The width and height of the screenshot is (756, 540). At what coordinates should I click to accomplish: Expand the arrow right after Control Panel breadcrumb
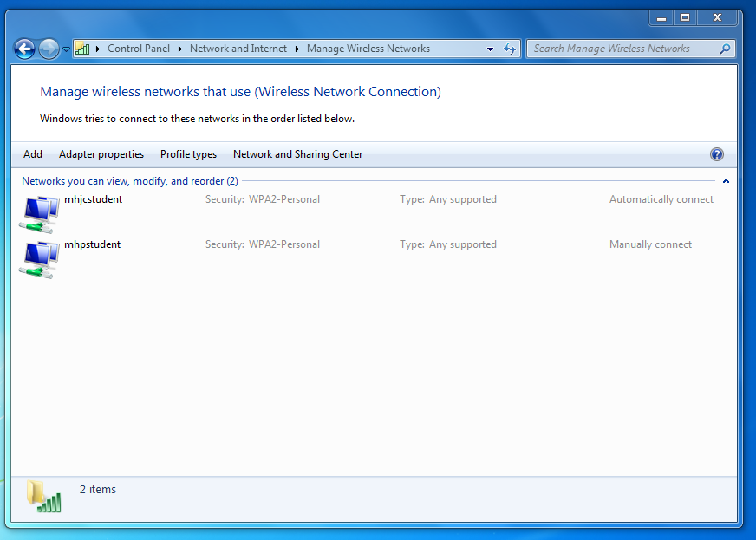180,49
